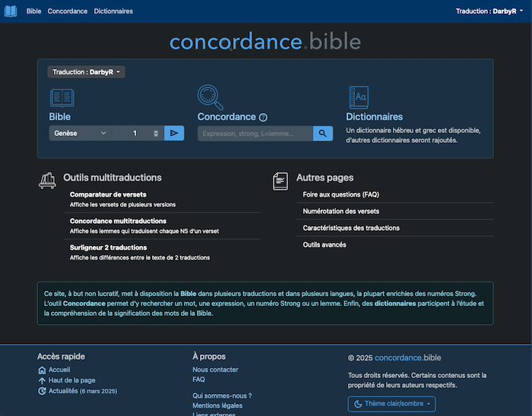Click Tous droits réservés footer text
The image size is (532, 416).
(x=417, y=380)
